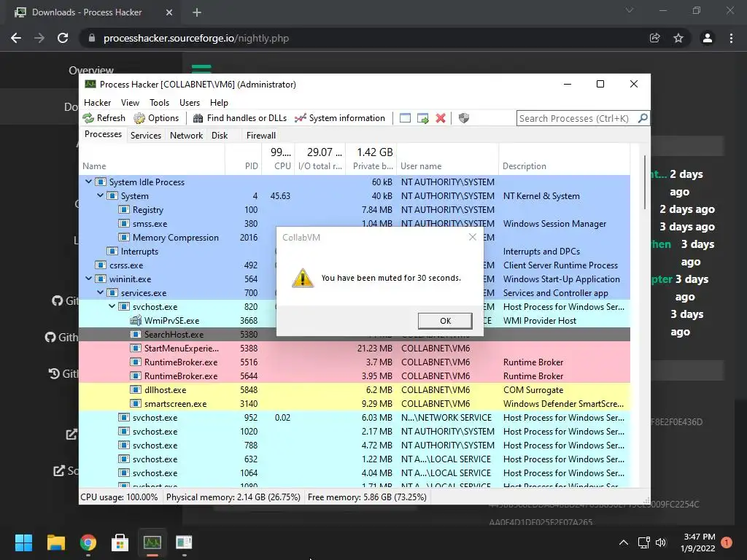Viewport: 747px width, 560px height.
Task: Collapse the wininit.exe tree node
Action: (88, 279)
